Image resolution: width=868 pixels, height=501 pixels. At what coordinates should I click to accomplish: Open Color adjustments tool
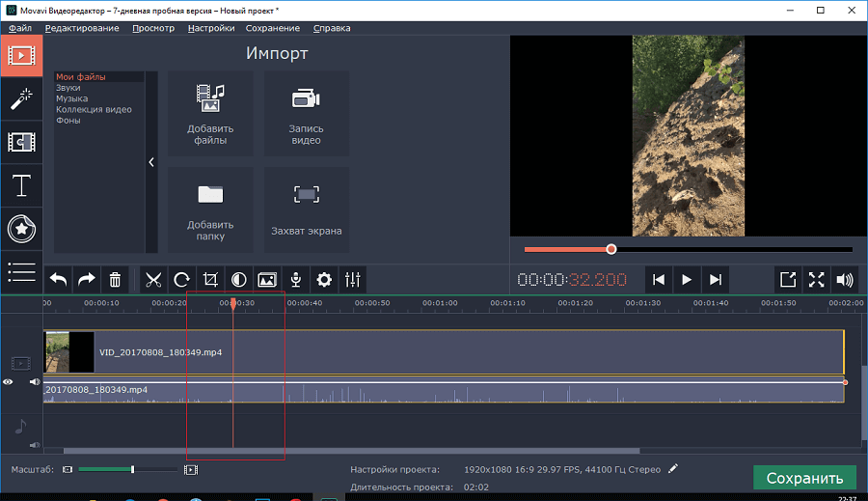pyautogui.click(x=238, y=280)
